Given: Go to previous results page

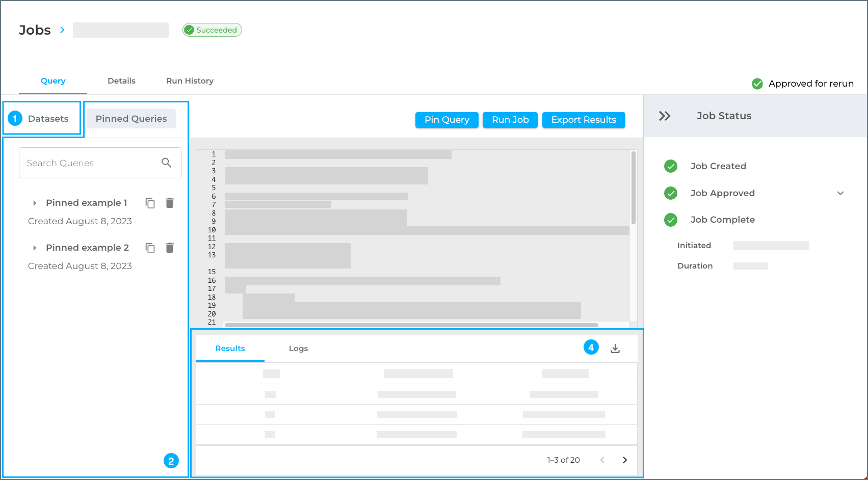Looking at the screenshot, I should (x=602, y=460).
